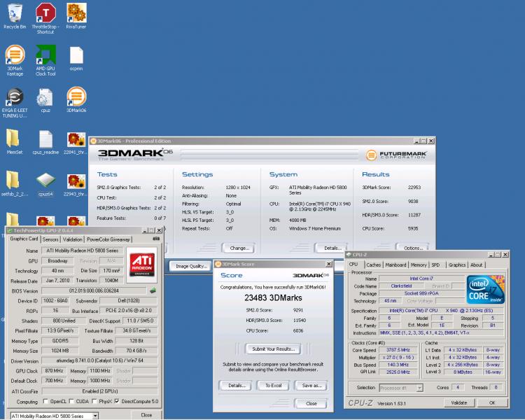This screenshot has width=525, height=420.
Task: Toggle the OpenCL checkbox in GPU-Z
Action: [x=45, y=401]
